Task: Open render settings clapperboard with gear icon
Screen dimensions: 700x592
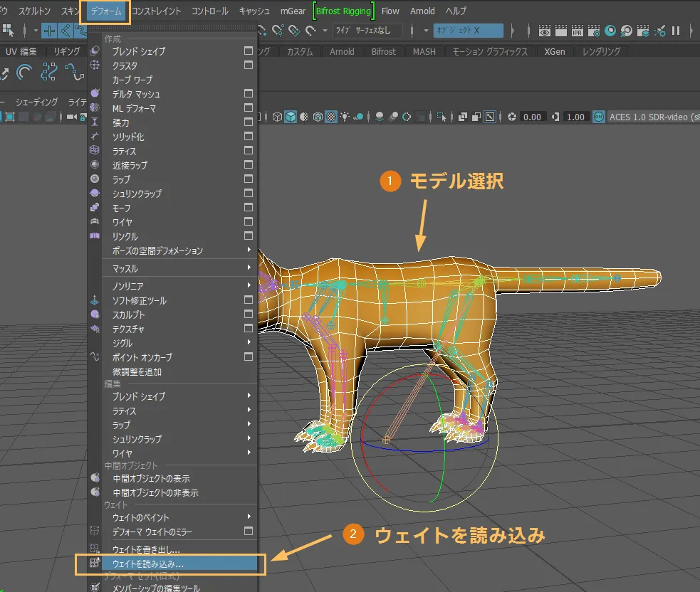Action: click(x=594, y=31)
